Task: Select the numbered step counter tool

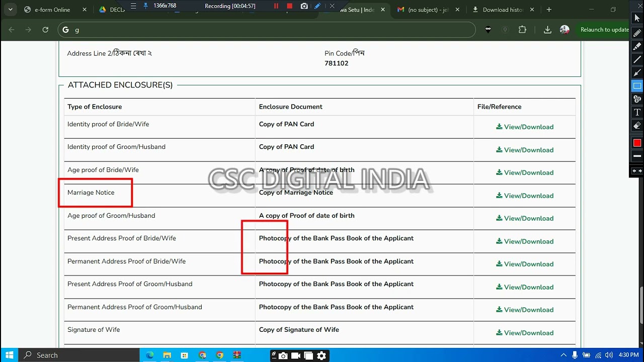Action: [x=637, y=99]
